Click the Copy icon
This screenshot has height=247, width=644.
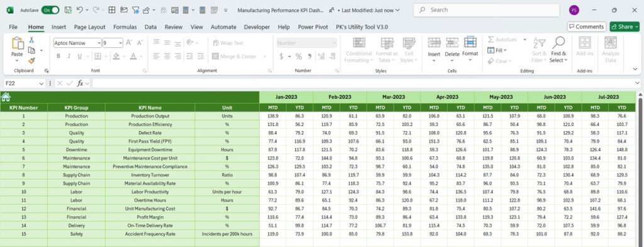pos(31,50)
